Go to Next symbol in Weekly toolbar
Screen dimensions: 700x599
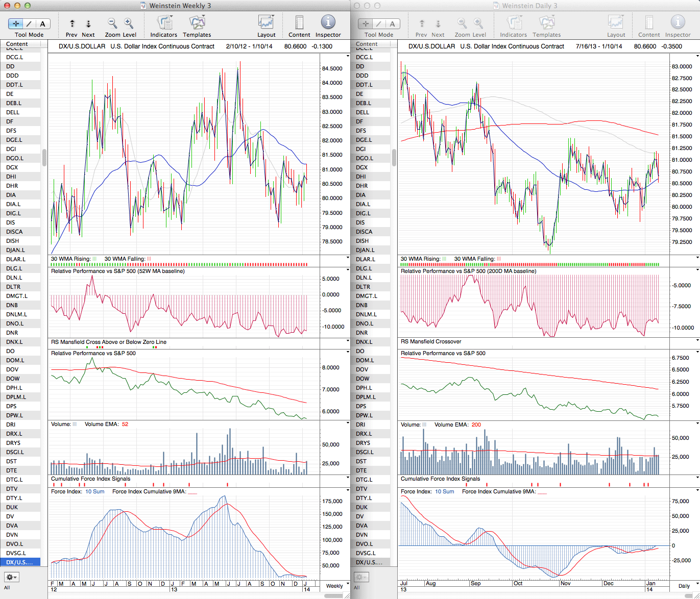click(88, 23)
